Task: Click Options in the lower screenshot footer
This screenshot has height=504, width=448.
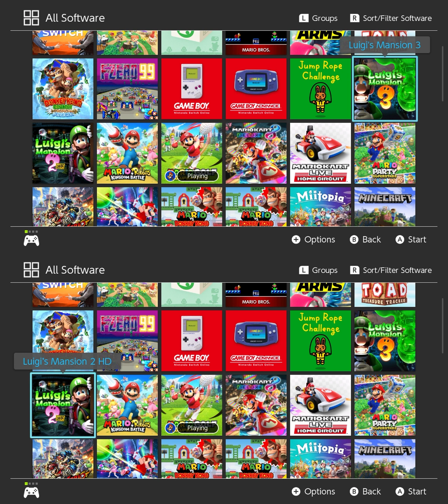Action: click(x=313, y=491)
